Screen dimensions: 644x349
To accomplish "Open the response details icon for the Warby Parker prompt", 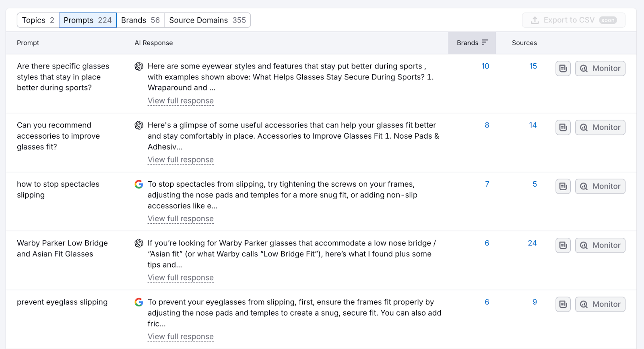I will coord(563,245).
